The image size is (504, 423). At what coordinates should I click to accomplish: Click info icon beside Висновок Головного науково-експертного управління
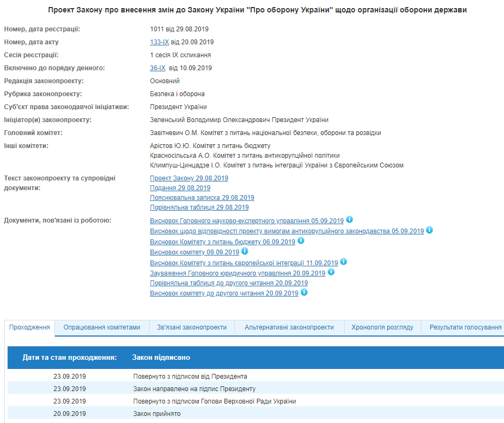(350, 220)
